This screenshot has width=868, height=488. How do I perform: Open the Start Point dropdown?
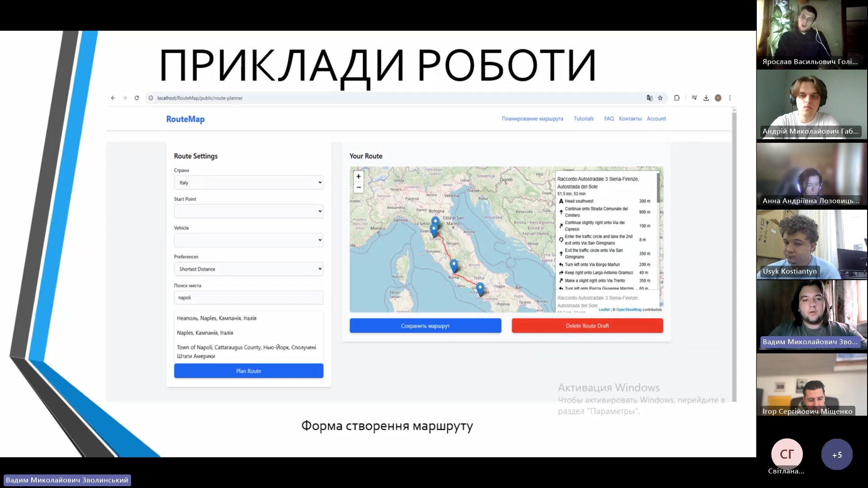pyautogui.click(x=249, y=211)
